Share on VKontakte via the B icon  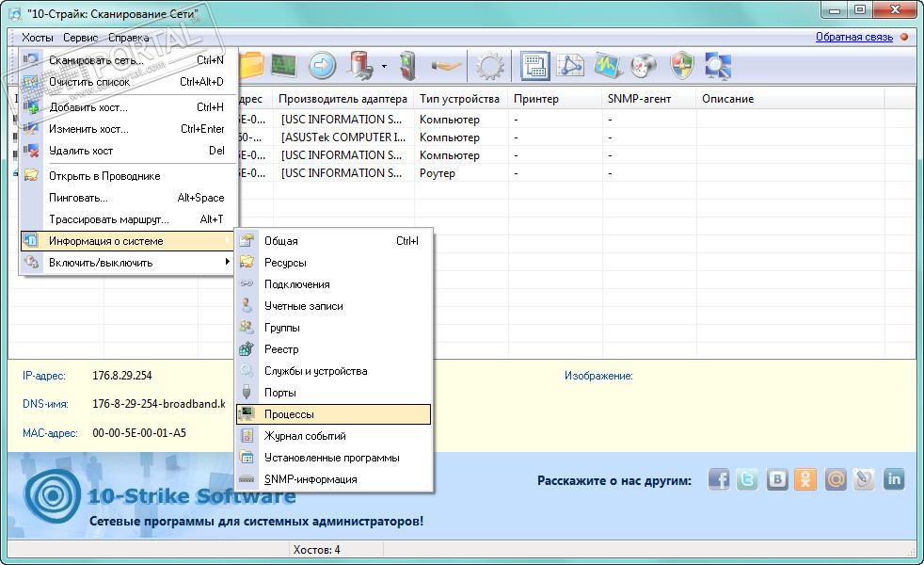[x=776, y=479]
